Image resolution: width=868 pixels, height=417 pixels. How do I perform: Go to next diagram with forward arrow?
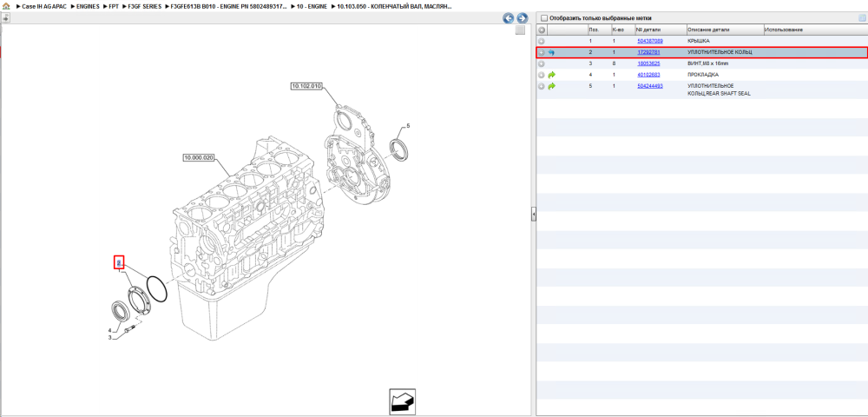(x=522, y=18)
